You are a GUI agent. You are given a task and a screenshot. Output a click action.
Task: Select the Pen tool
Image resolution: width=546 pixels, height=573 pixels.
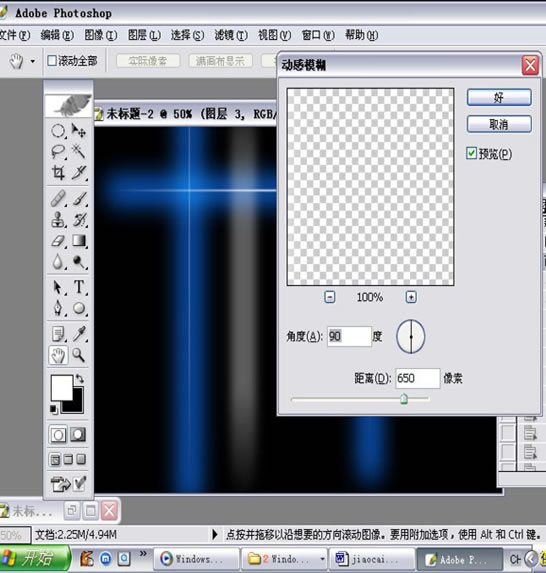(x=58, y=308)
